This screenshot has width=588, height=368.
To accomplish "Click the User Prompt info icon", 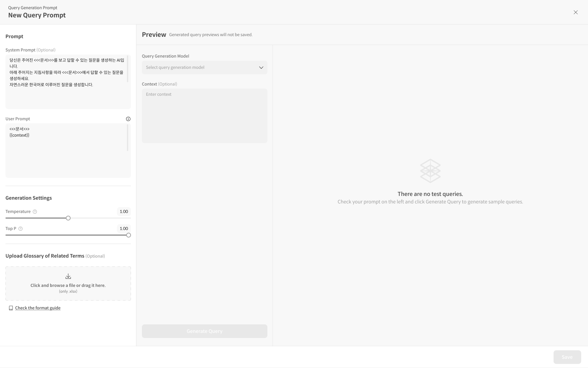I will (128, 119).
